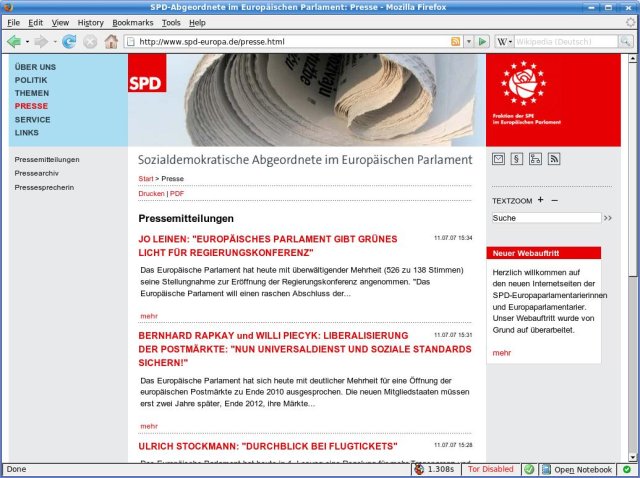The width and height of the screenshot is (640, 478).
Task: Open Rapkay and Piecyk Postmärkte headline
Action: [x=305, y=349]
